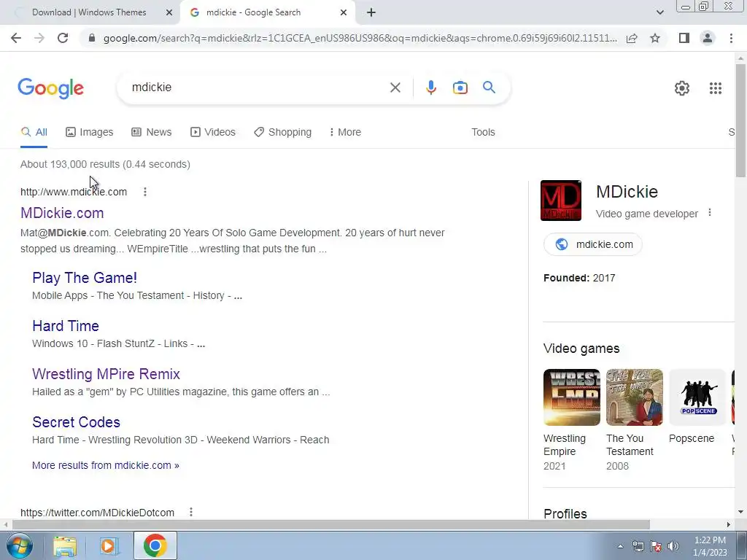Open options menu beside twitter.com result
Viewport: 747px width, 560px height.
[190, 513]
